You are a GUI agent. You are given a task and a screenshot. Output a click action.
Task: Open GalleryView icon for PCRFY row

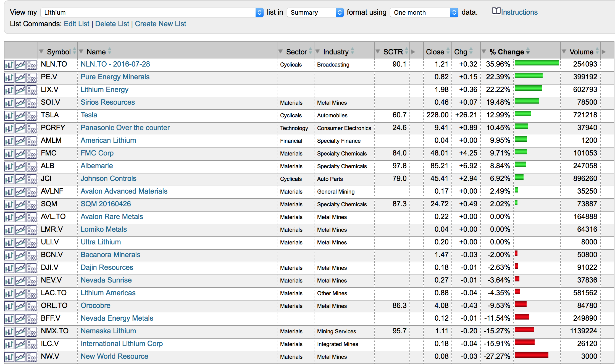tap(20, 128)
